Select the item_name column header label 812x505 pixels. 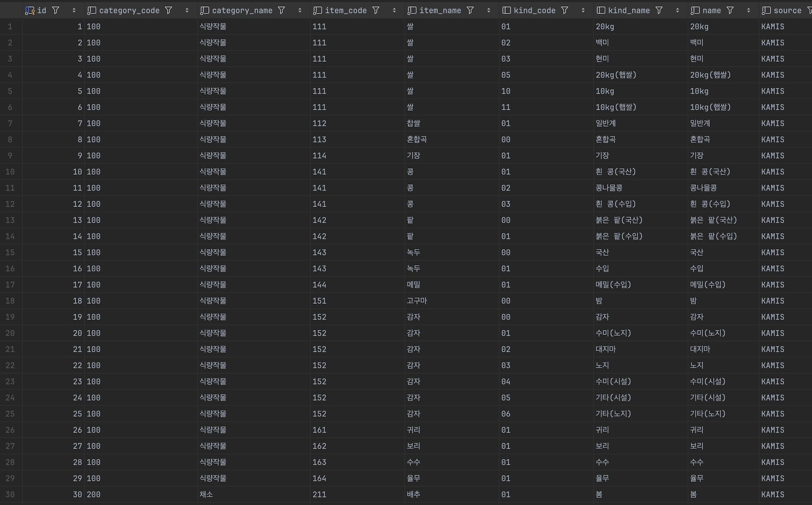440,11
